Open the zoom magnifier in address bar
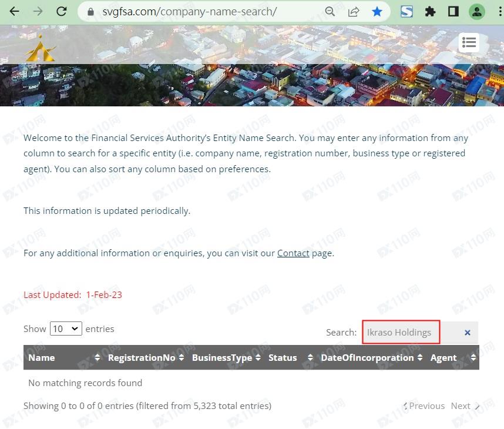Image resolution: width=504 pixels, height=429 pixels. [330, 12]
